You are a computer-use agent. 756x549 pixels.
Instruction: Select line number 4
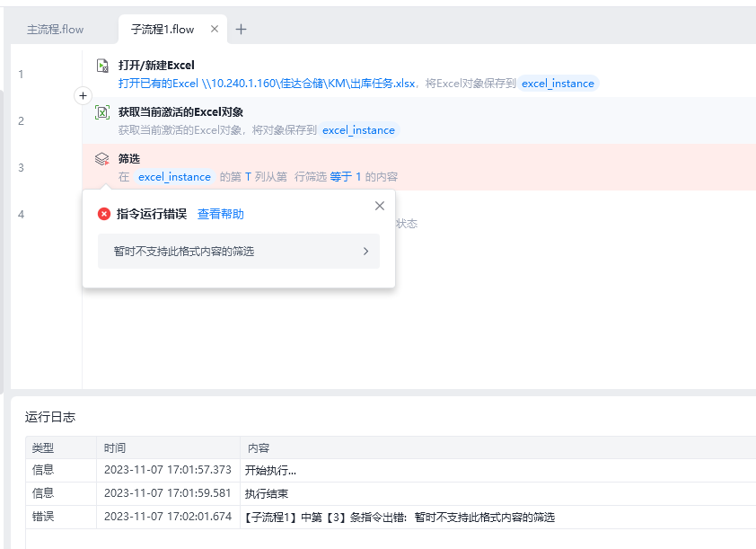(21, 215)
